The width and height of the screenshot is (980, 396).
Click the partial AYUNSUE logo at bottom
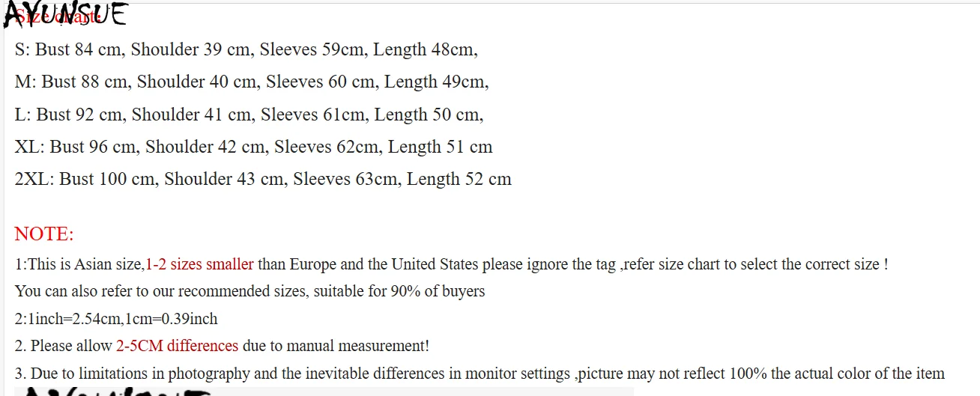(x=112, y=391)
